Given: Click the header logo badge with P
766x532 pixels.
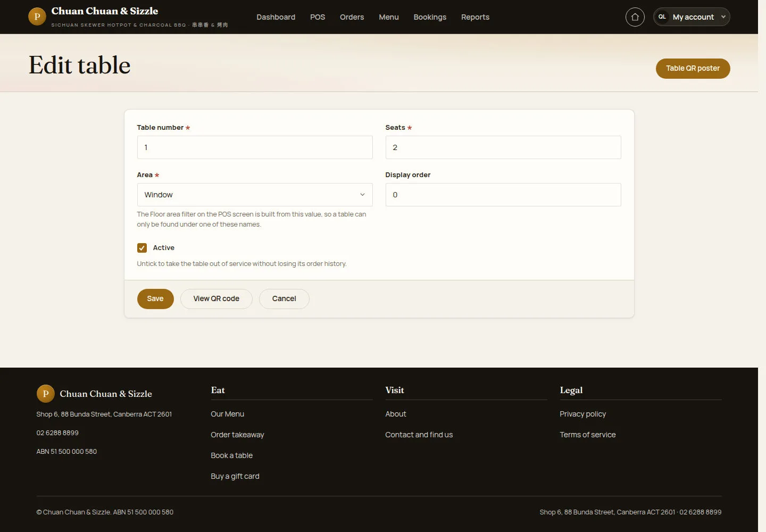Looking at the screenshot, I should coord(37,16).
